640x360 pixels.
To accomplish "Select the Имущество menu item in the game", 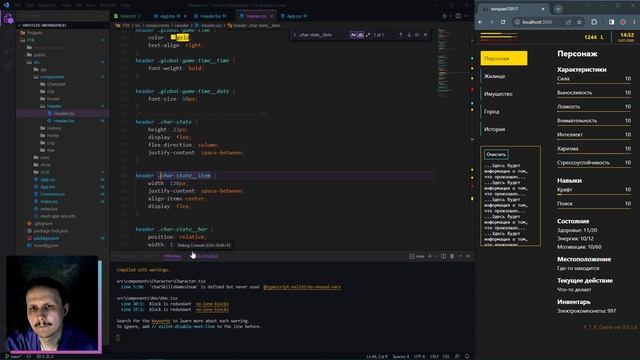I will pyautogui.click(x=504, y=94).
